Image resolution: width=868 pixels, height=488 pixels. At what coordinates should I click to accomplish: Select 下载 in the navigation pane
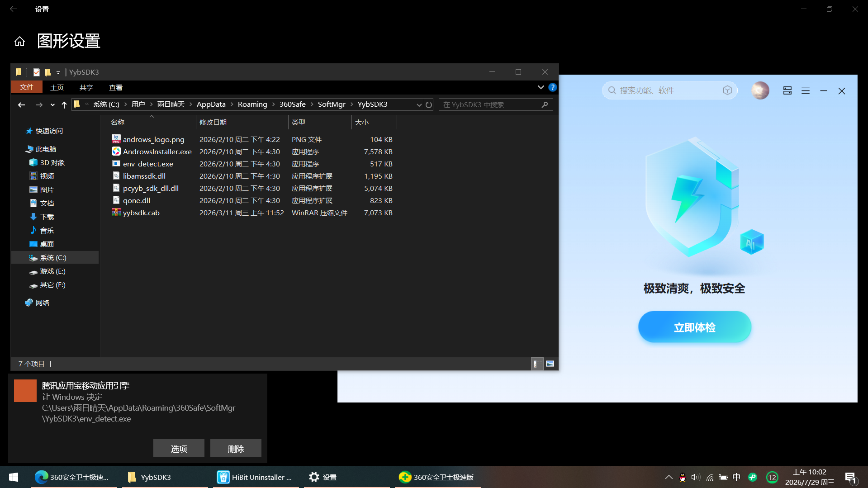pos(47,217)
